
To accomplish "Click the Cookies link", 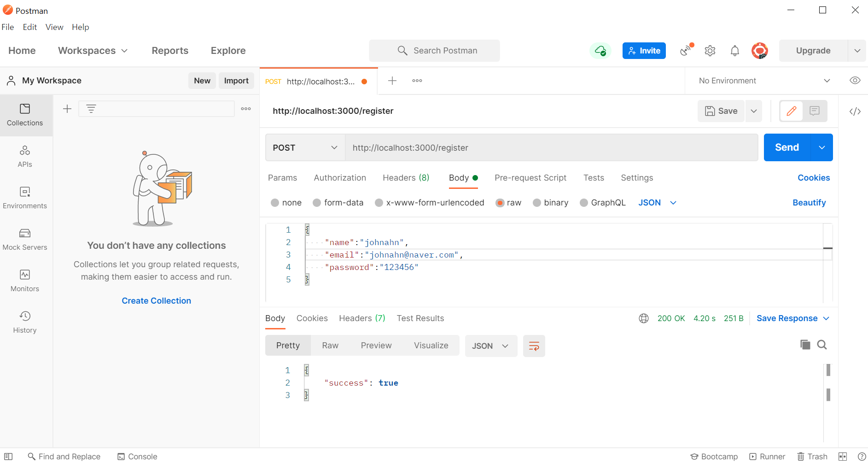I will click(814, 178).
